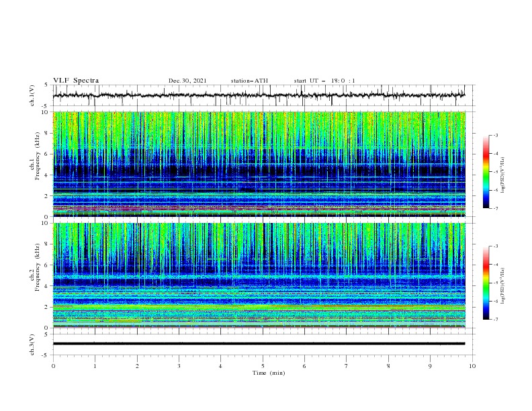The image size is (532, 411).
Task: Click the ch.1 spectrogram panel
Action: pos(259,164)
